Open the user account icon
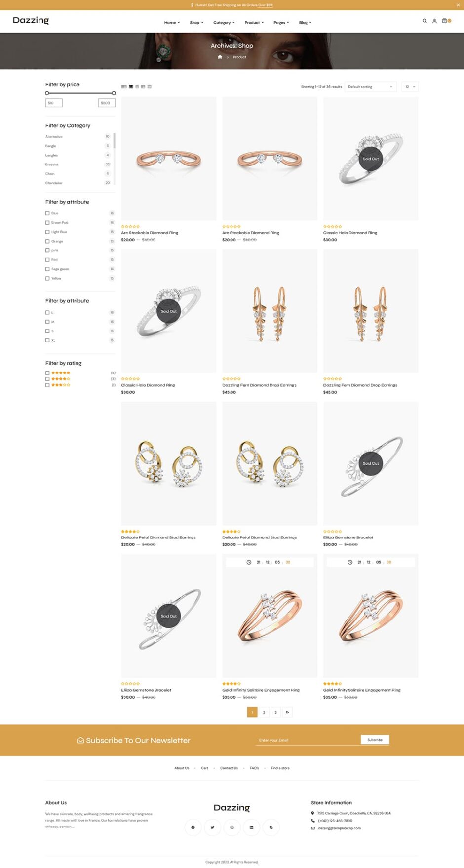Image resolution: width=464 pixels, height=868 pixels. pos(434,21)
